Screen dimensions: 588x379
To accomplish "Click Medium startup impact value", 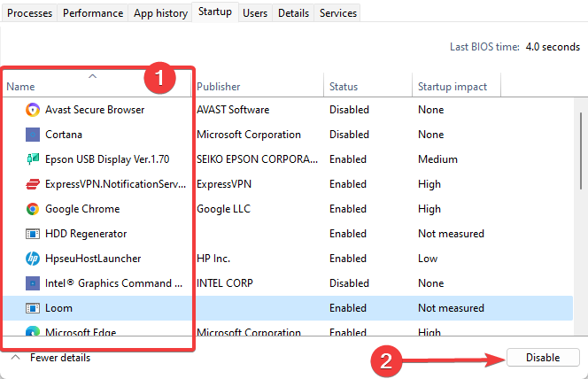I will (437, 159).
